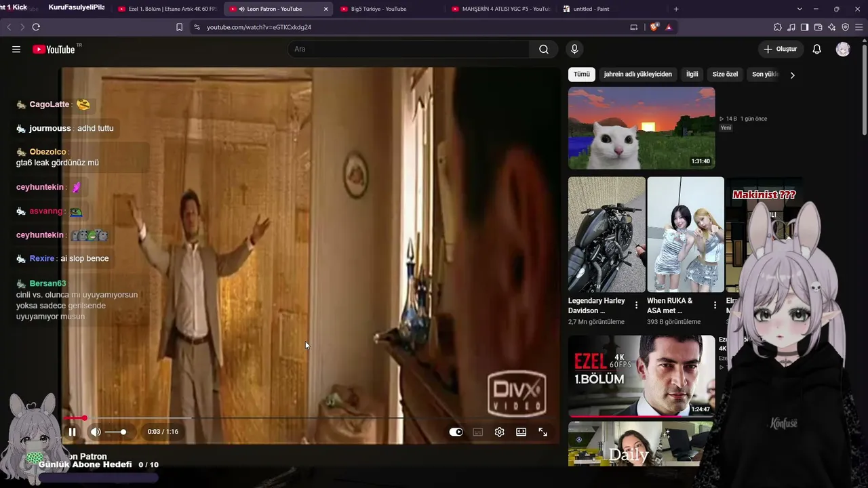Click the Oluştur create button
The width and height of the screenshot is (868, 488).
pyautogui.click(x=781, y=49)
